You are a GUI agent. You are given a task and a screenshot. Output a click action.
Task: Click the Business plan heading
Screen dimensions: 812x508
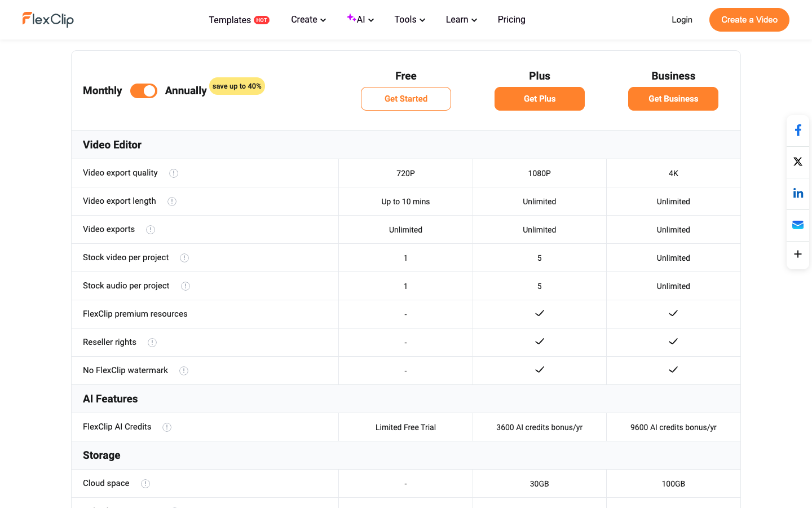pos(673,76)
